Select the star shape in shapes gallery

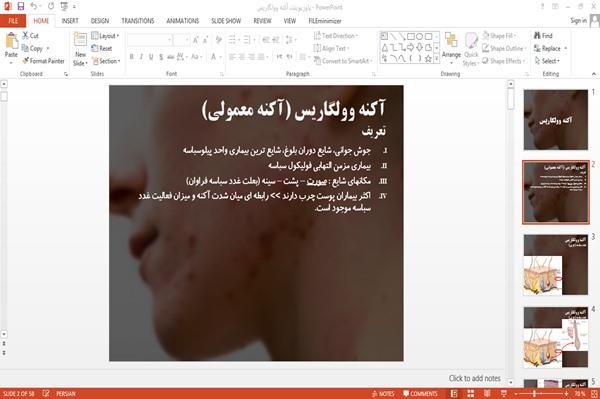point(428,59)
